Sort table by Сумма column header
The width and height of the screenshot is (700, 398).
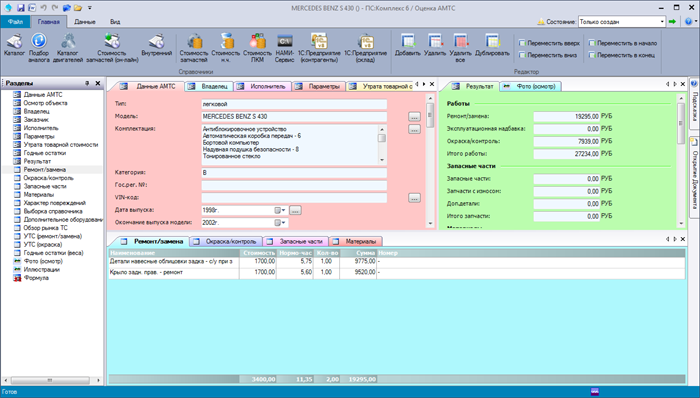(358, 253)
